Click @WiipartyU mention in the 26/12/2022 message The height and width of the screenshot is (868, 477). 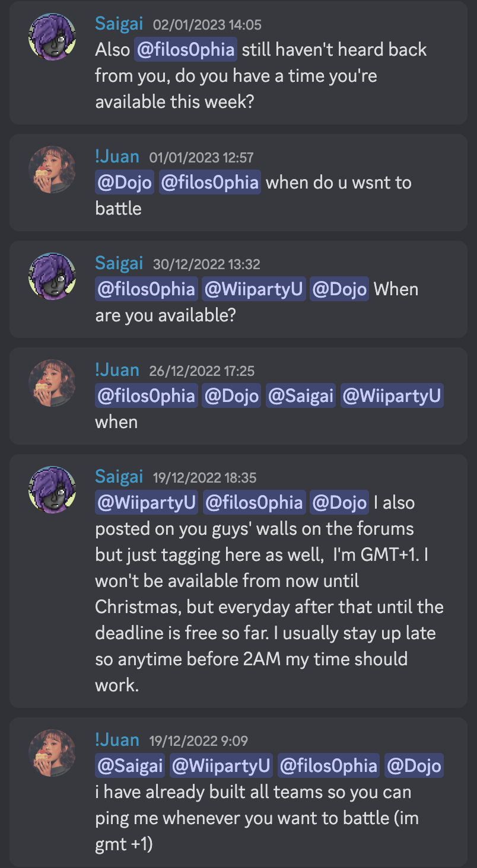pyautogui.click(x=392, y=396)
